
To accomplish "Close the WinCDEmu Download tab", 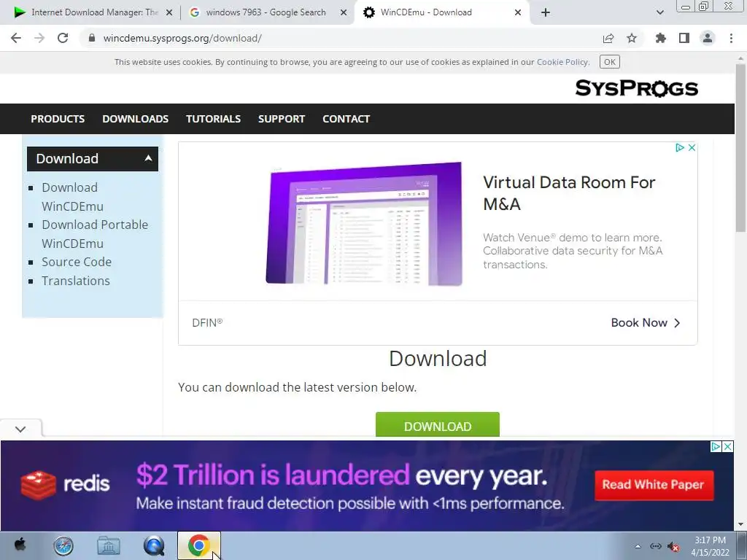I will click(518, 12).
